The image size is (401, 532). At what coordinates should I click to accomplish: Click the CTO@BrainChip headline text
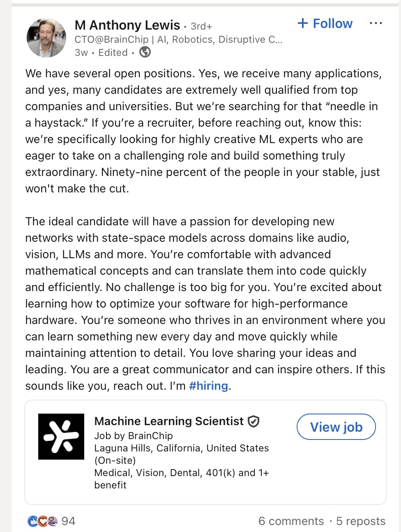coord(178,39)
